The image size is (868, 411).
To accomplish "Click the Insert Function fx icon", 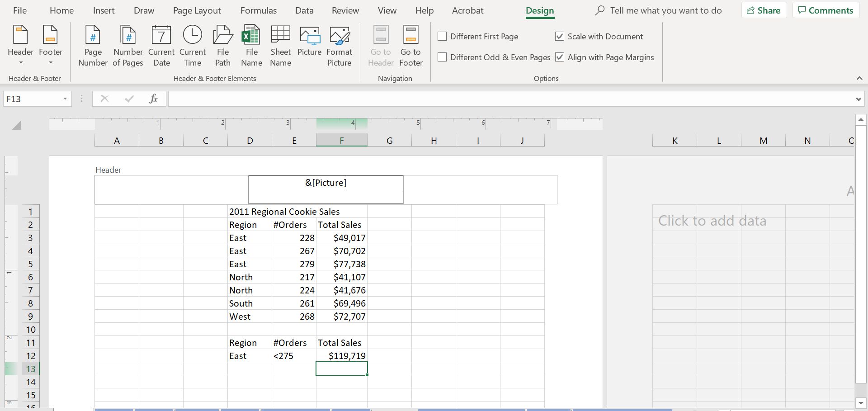I will 153,99.
